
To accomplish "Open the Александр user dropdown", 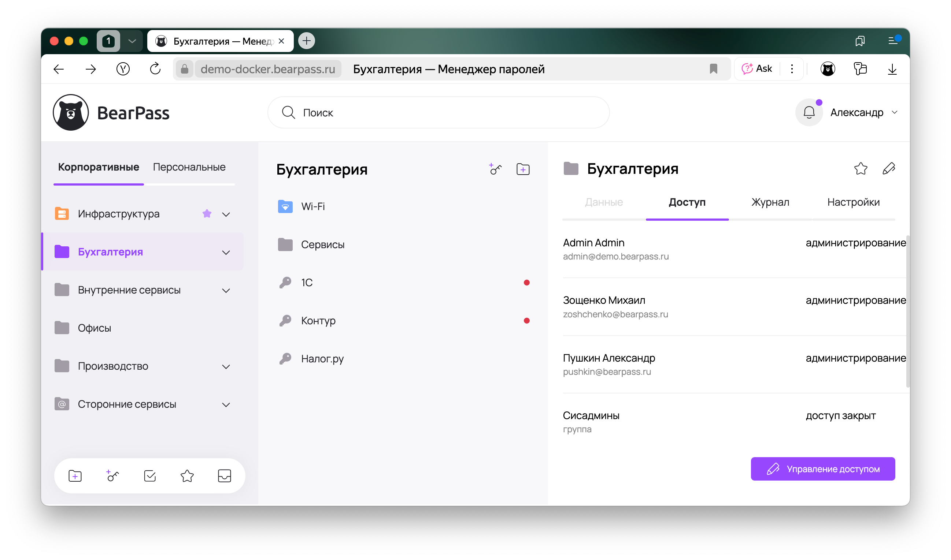I will (x=863, y=112).
